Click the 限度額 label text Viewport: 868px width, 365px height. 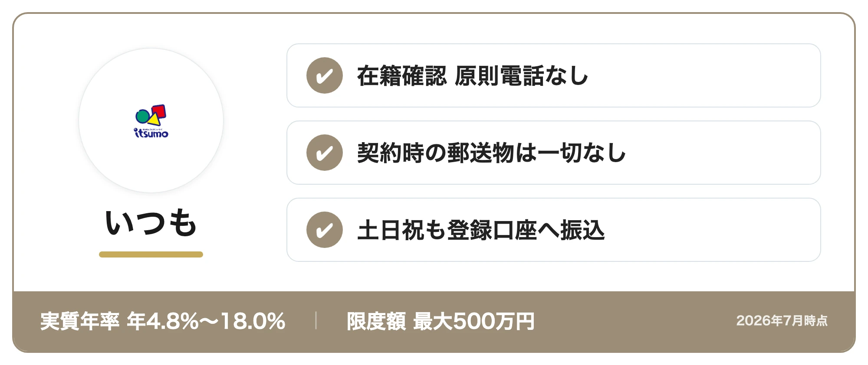376,322
